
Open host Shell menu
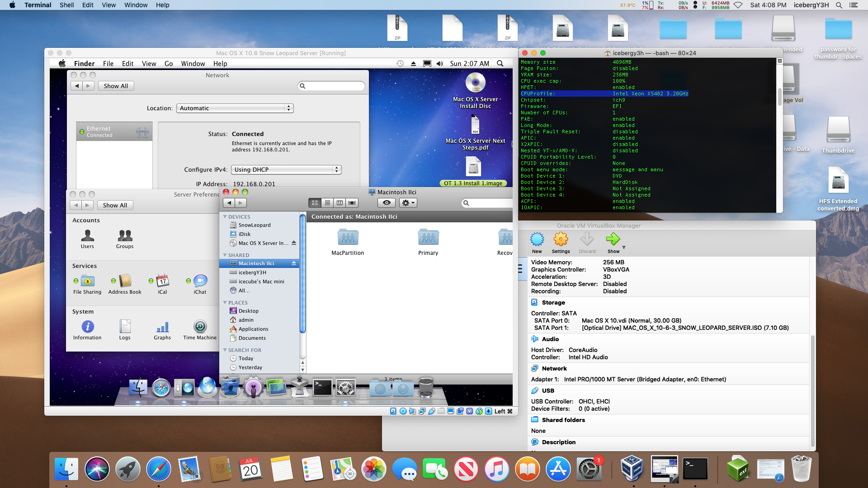pyautogui.click(x=66, y=5)
